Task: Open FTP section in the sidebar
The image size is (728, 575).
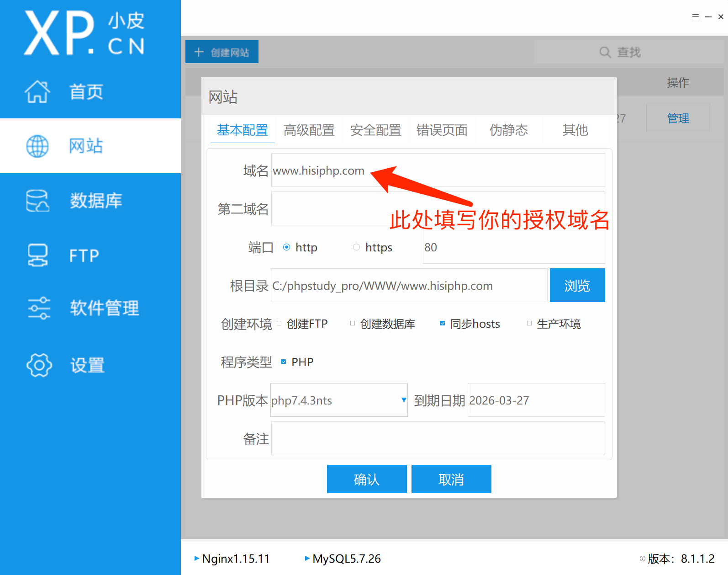Action: click(x=90, y=255)
